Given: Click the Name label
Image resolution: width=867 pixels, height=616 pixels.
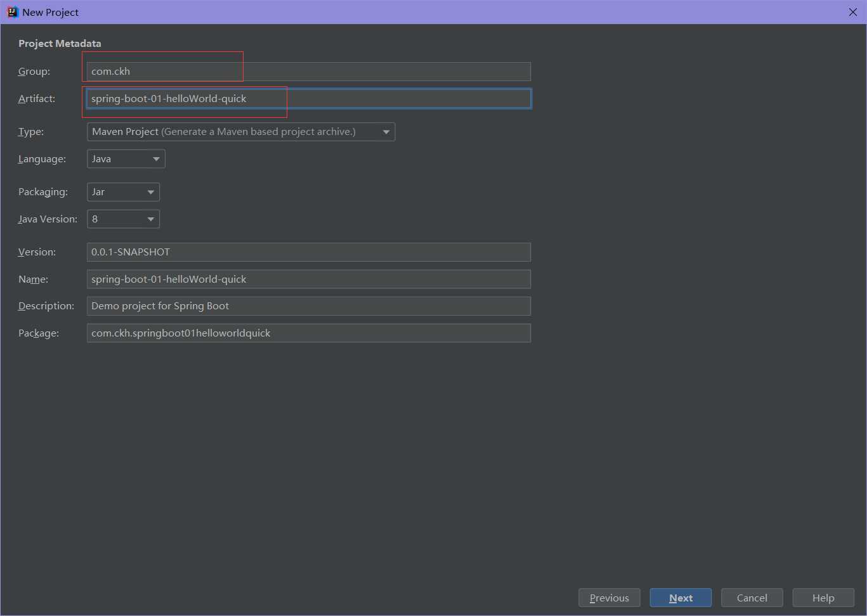Looking at the screenshot, I should coord(33,279).
